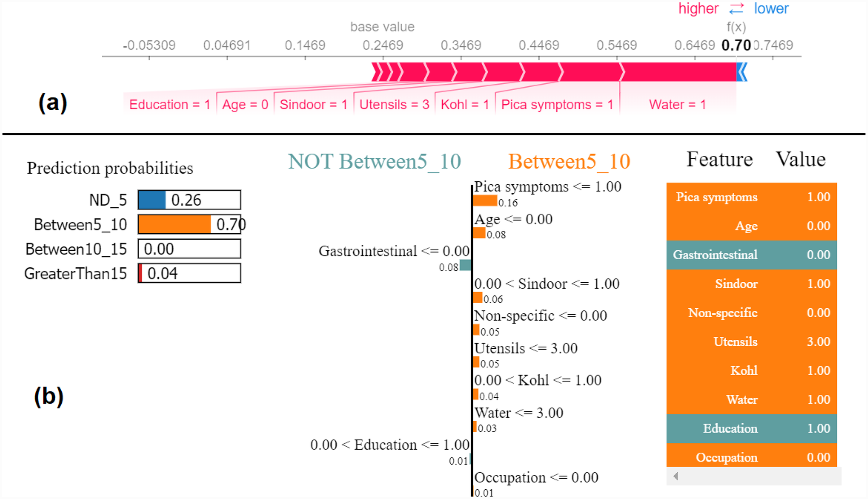Select the Gastrointestinal row in feature table

pos(751,255)
